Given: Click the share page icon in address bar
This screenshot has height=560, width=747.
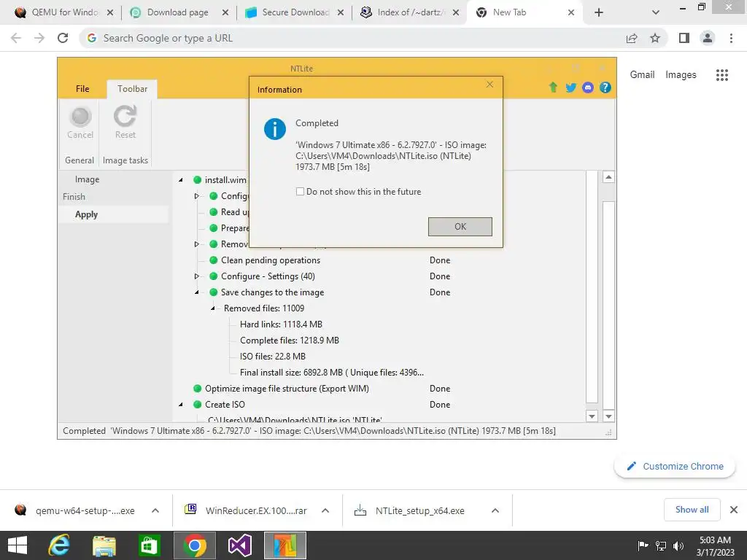Looking at the screenshot, I should [x=632, y=38].
